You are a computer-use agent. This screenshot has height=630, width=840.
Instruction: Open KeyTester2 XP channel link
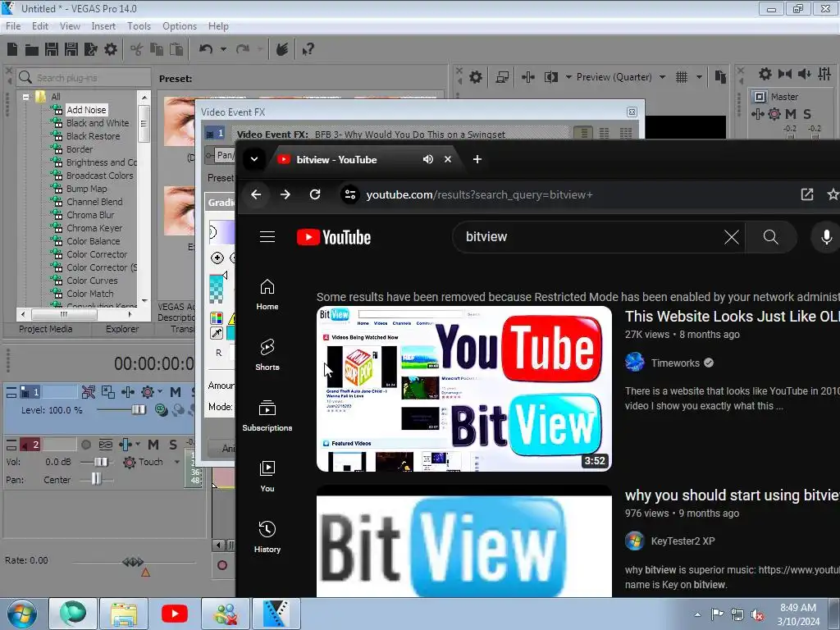pos(682,541)
